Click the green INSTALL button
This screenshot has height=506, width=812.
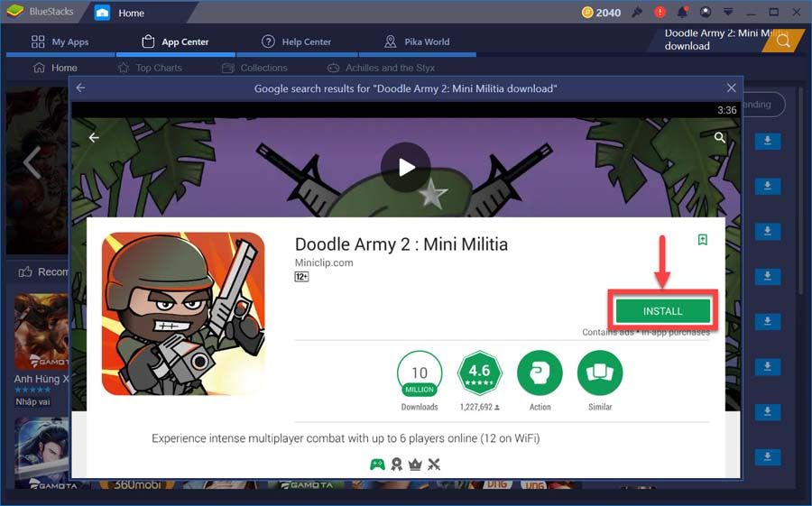coord(662,311)
